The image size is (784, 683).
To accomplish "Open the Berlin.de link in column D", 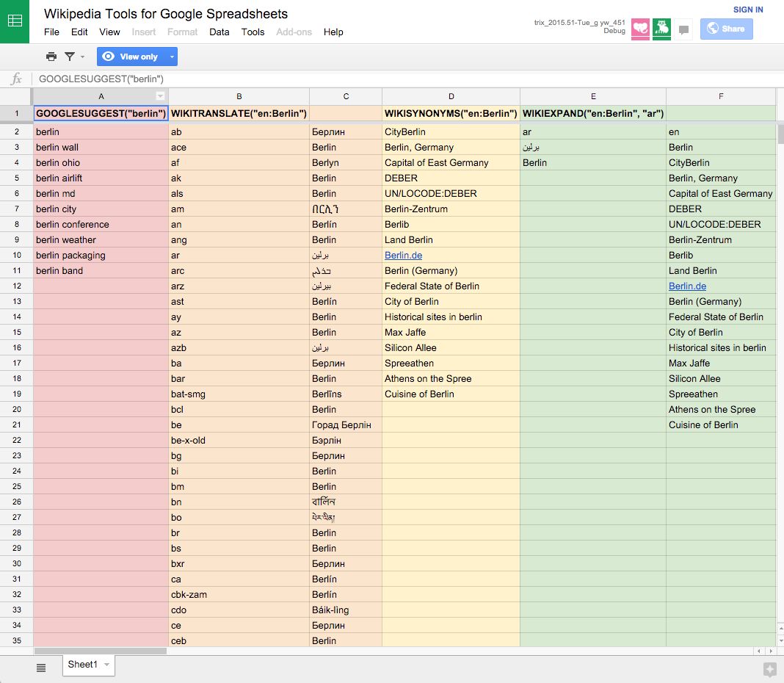I will click(x=403, y=255).
